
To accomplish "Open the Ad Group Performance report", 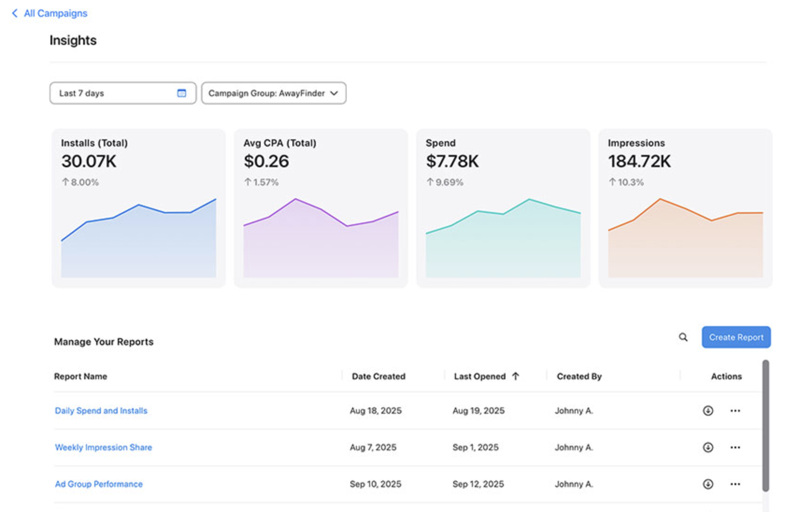I will [x=99, y=484].
